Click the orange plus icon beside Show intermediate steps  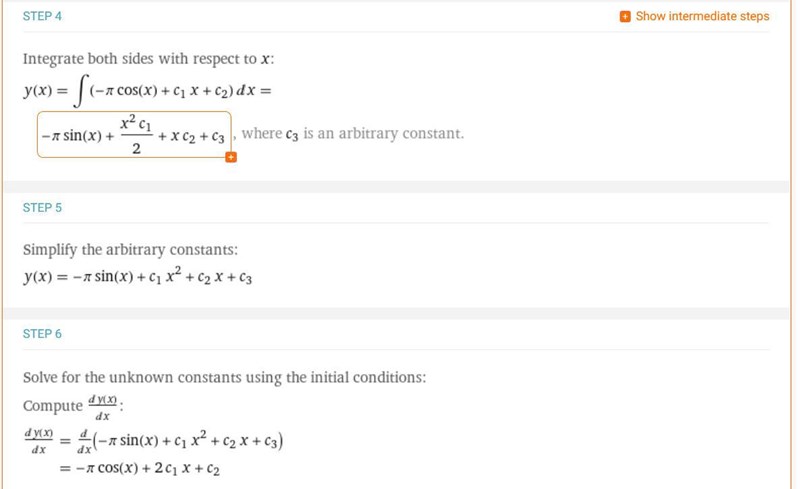pyautogui.click(x=625, y=17)
